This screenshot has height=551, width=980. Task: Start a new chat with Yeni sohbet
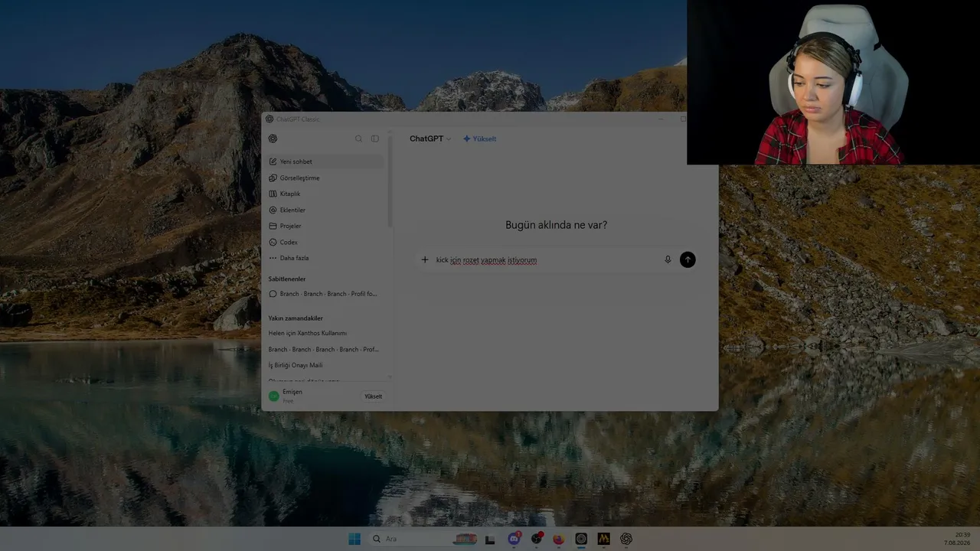pyautogui.click(x=326, y=161)
